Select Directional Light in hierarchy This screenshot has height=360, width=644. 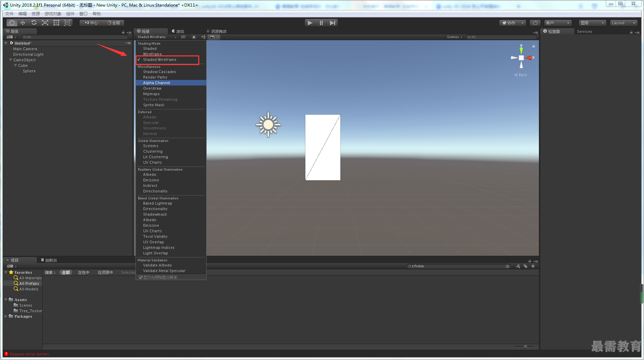pyautogui.click(x=28, y=54)
